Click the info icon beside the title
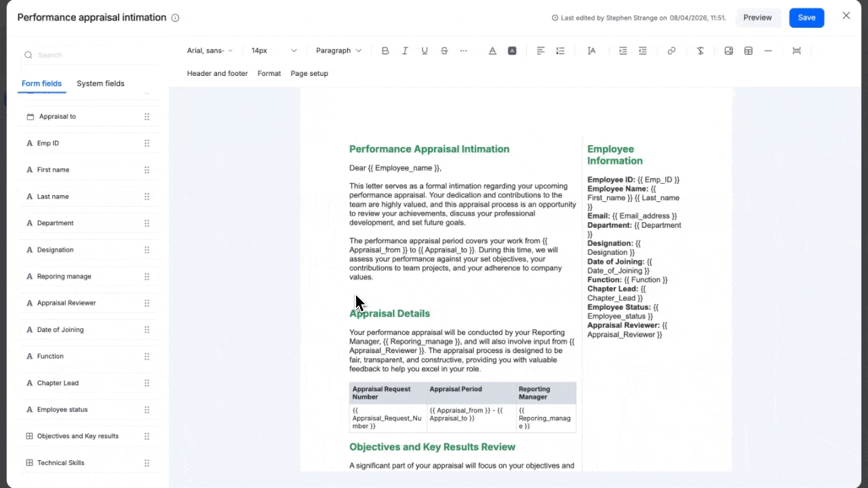Viewport: 868px width, 488px height. pos(175,18)
